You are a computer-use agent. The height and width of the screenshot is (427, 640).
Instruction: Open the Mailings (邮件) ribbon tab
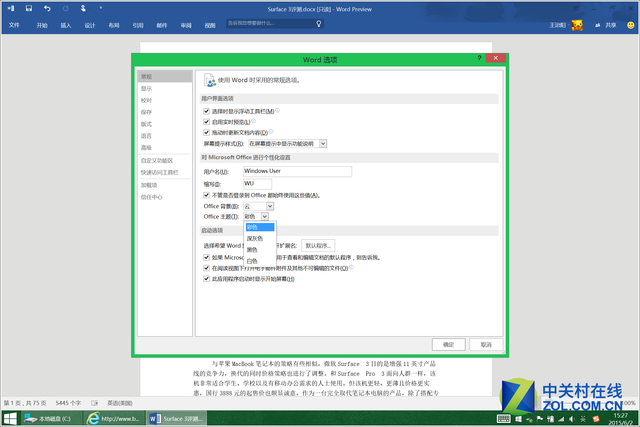click(162, 25)
